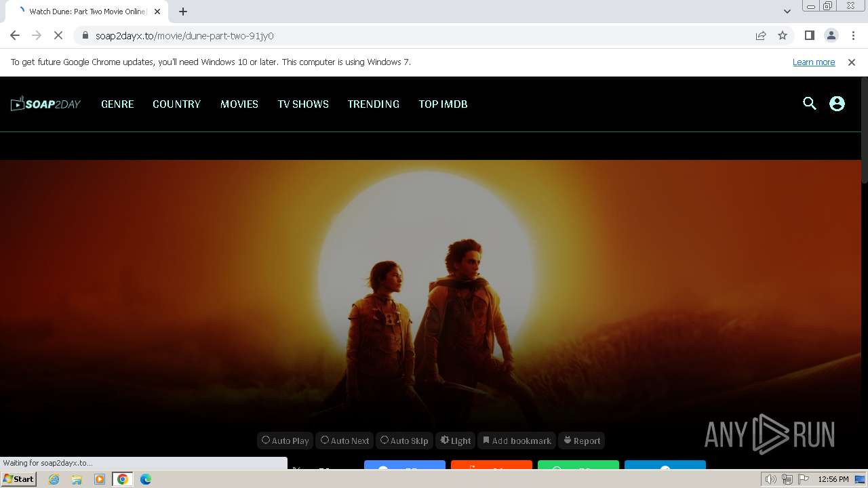This screenshot has height=488, width=868.
Task: Click the volume tray icon
Action: pyautogui.click(x=770, y=479)
